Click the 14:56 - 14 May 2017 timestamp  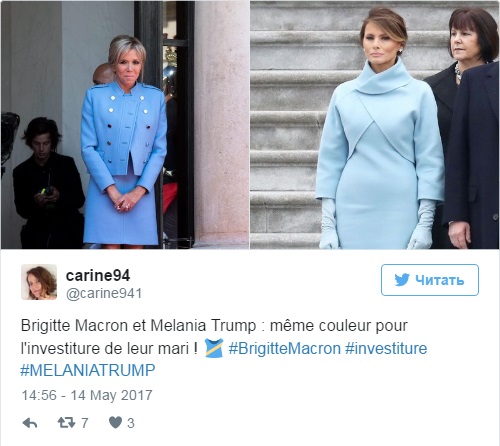[x=87, y=395]
